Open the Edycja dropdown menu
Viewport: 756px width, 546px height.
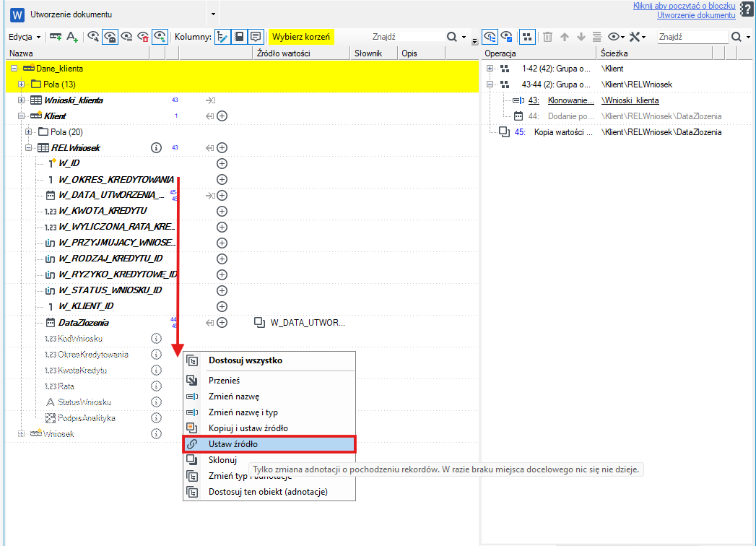coord(25,37)
